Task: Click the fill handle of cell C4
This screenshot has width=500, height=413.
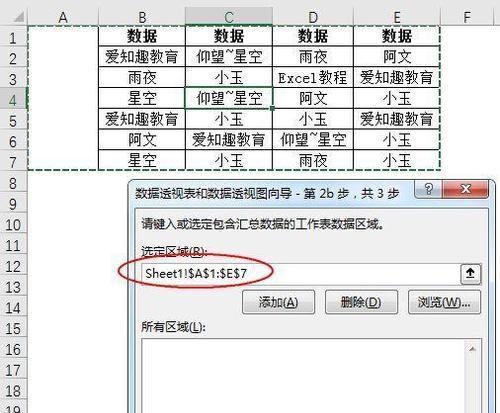Action: tap(273, 108)
